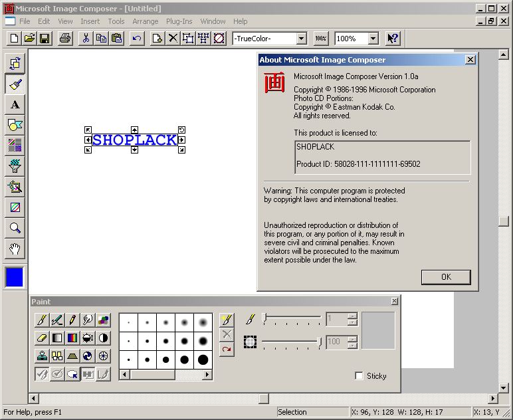The width and height of the screenshot is (513, 420).
Task: Increase brush size with spinner up arrow
Action: click(x=352, y=316)
